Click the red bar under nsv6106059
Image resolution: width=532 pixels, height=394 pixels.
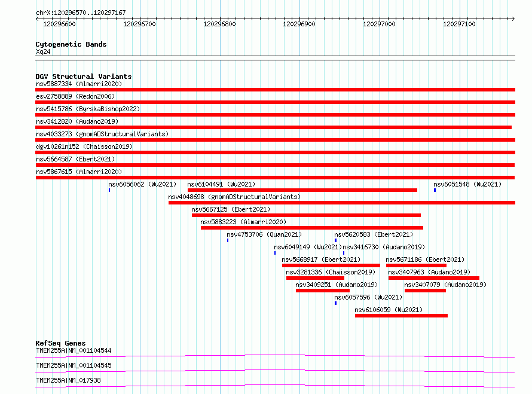[401, 316]
